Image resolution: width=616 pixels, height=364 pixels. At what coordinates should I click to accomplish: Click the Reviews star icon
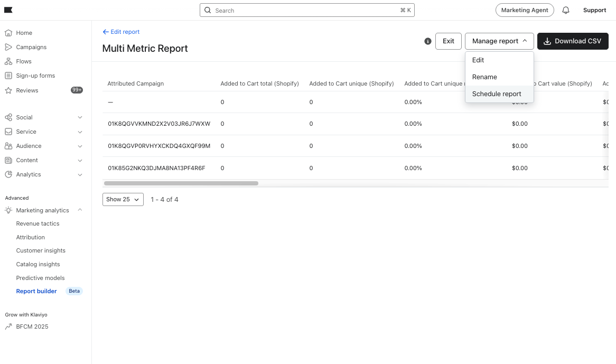pos(8,90)
